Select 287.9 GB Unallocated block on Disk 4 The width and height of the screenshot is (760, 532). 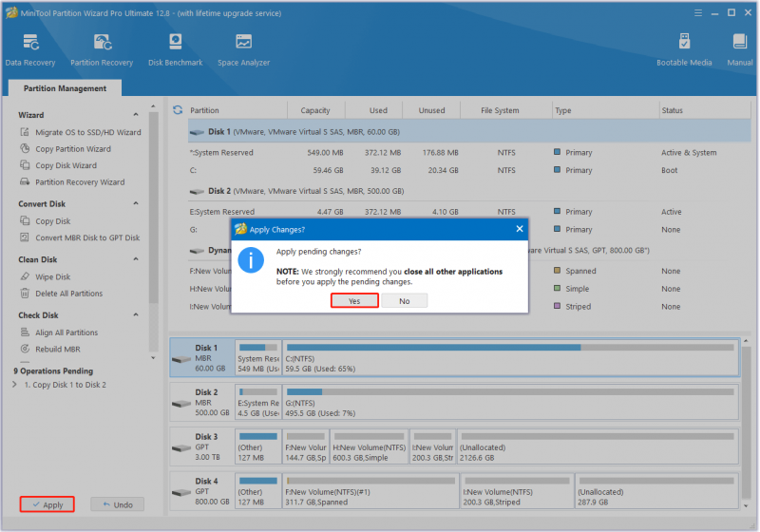656,491
